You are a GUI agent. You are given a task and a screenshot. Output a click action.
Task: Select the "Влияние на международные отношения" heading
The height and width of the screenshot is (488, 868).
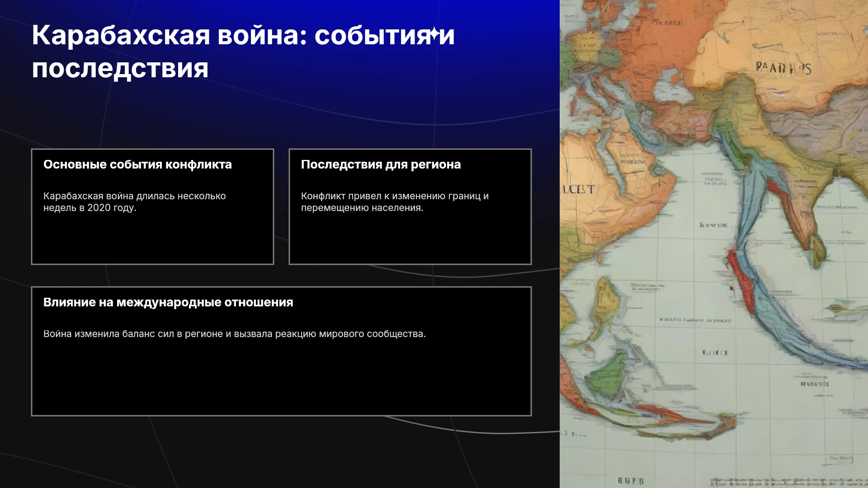pyautogui.click(x=168, y=302)
